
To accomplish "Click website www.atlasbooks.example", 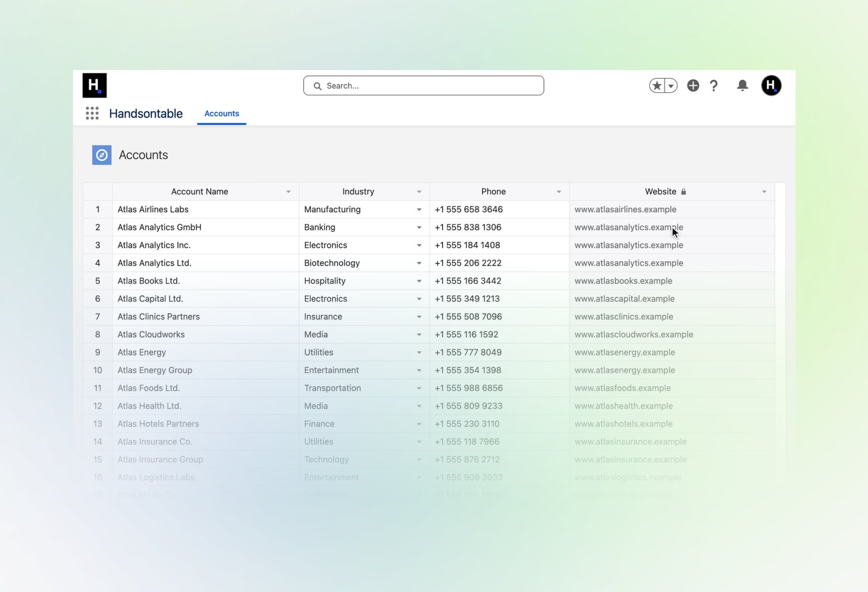I will point(672,281).
